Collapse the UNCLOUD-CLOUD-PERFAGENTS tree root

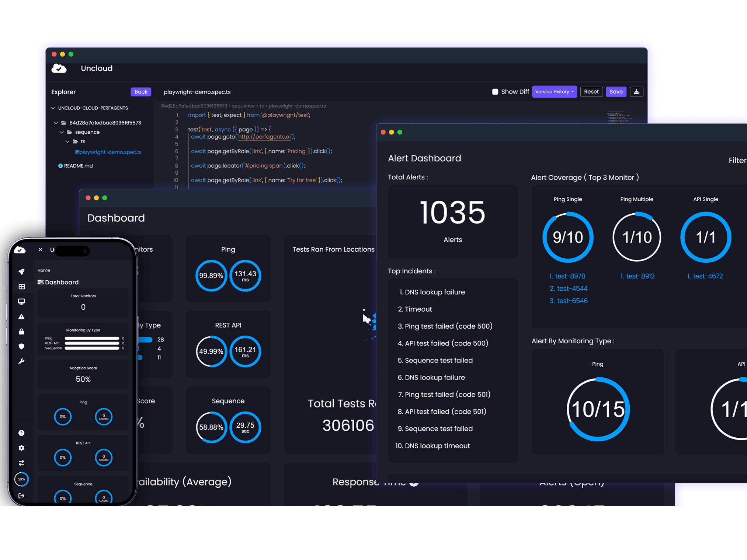(x=53, y=108)
